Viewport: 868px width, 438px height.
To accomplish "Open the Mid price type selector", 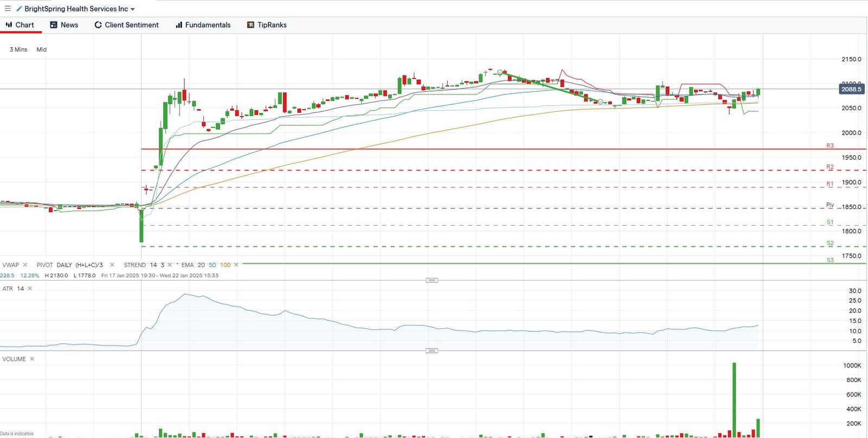I will tap(42, 49).
